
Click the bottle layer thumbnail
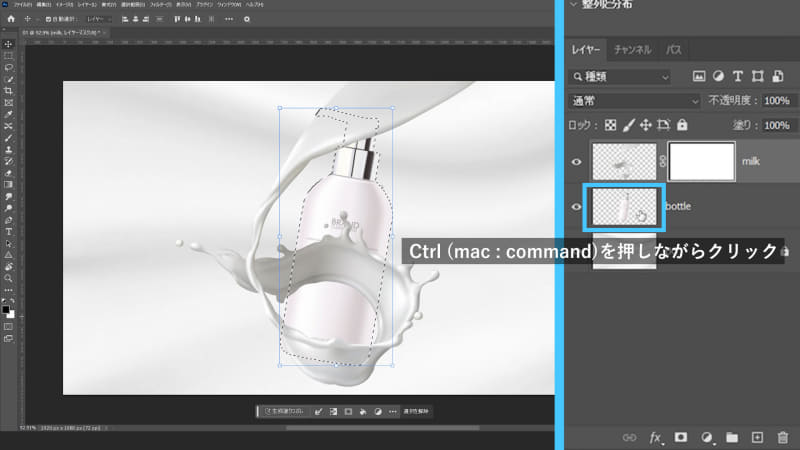(x=624, y=207)
